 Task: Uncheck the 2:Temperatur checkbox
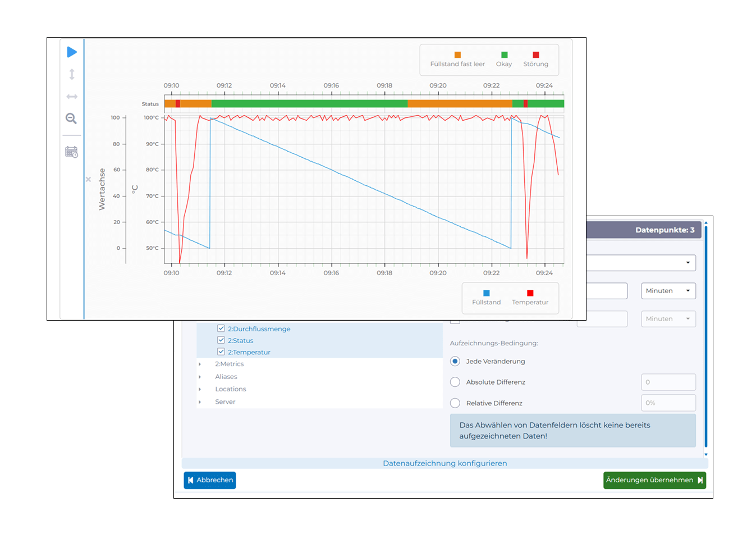pyautogui.click(x=221, y=352)
